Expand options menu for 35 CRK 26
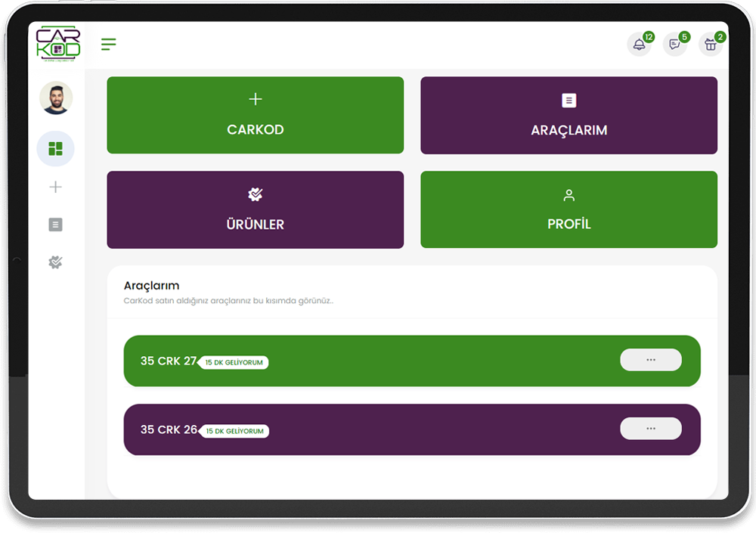This screenshot has width=756, height=533. click(650, 429)
